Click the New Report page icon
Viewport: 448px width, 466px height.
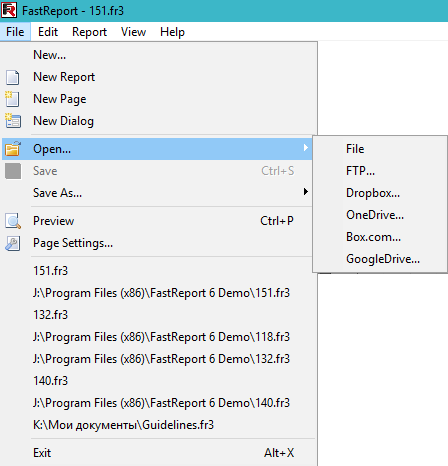pos(13,77)
